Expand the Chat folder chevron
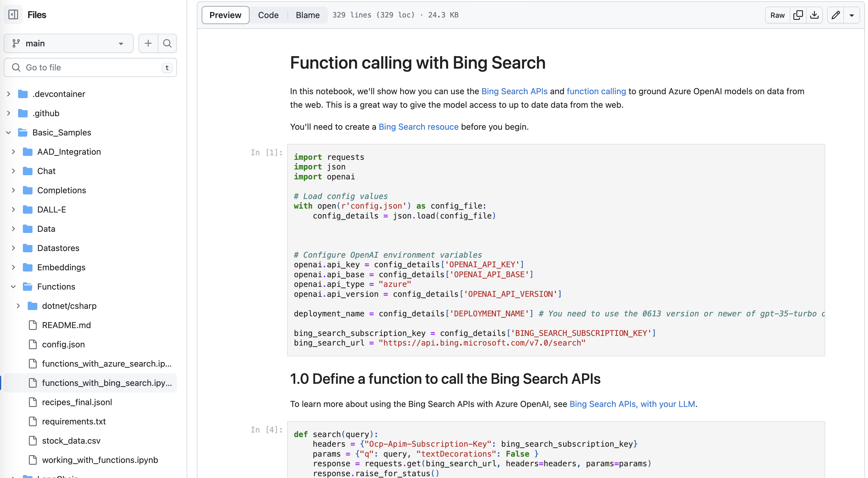Image resolution: width=868 pixels, height=478 pixels. [x=14, y=171]
